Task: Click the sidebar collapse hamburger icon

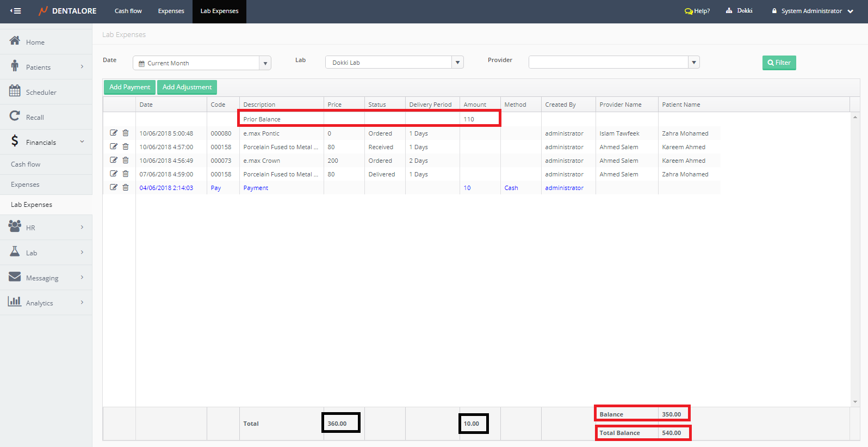Action: click(x=16, y=11)
